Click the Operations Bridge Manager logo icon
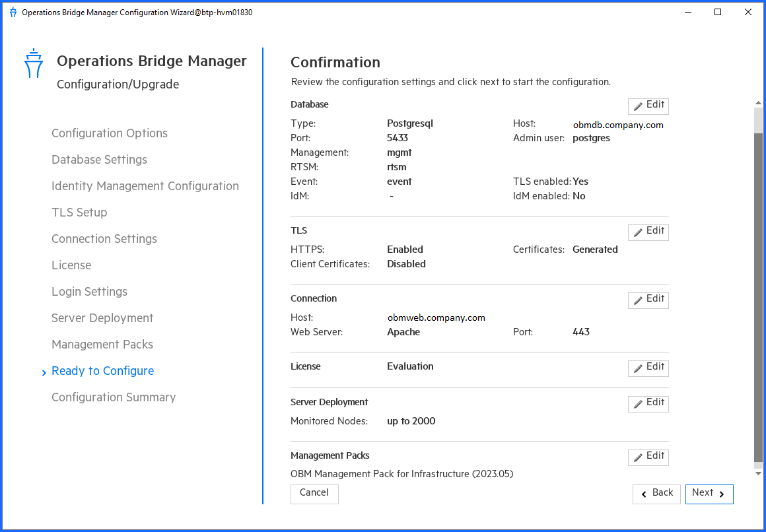 pyautogui.click(x=34, y=63)
